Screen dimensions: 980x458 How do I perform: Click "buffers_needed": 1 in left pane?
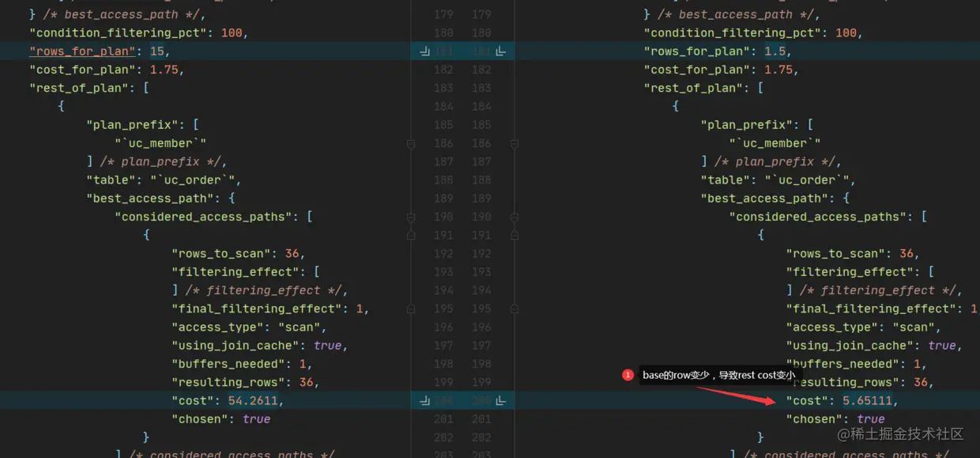[x=242, y=364]
